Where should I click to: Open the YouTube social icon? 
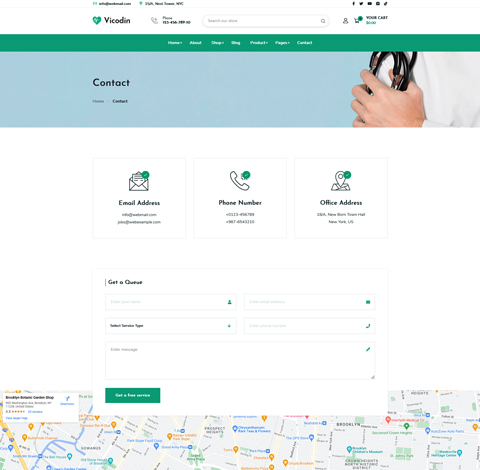click(x=370, y=4)
